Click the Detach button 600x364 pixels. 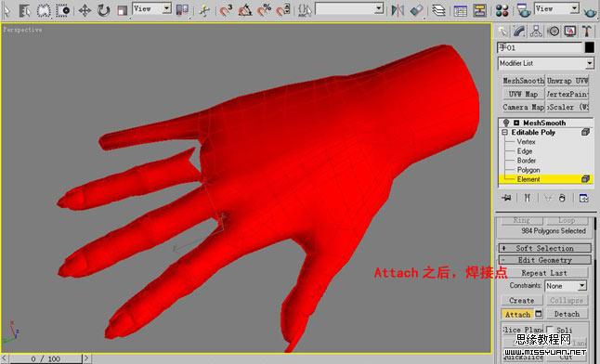(567, 314)
